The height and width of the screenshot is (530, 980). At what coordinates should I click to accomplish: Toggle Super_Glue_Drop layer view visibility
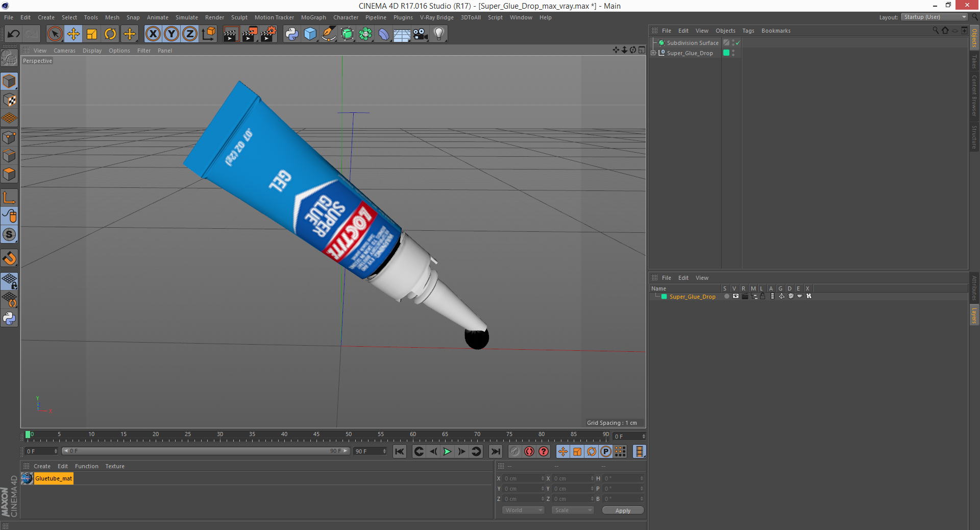click(x=736, y=296)
